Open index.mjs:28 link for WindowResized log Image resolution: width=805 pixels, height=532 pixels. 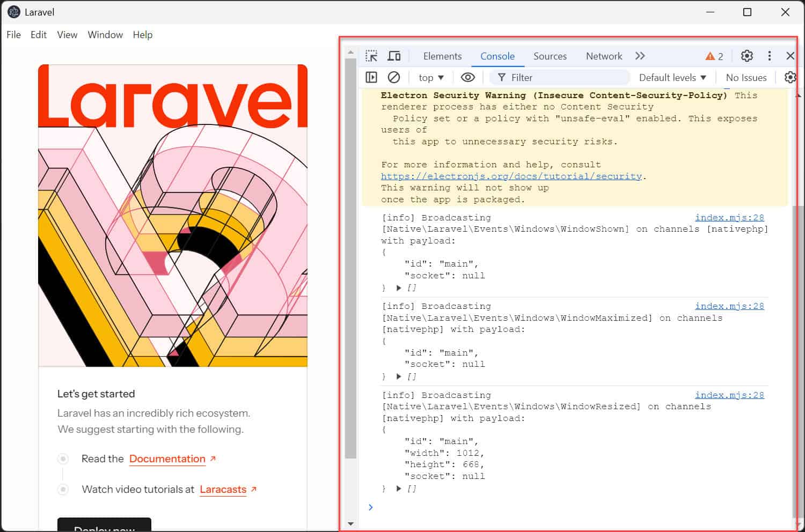[729, 395]
